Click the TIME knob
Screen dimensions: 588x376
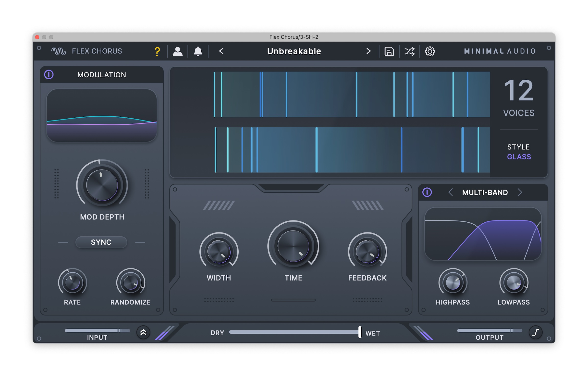click(293, 246)
